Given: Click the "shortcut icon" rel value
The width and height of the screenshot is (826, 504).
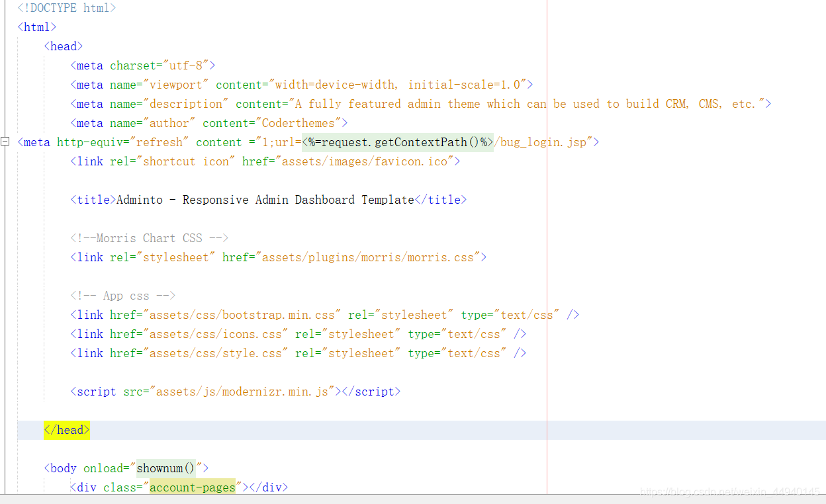Looking at the screenshot, I should point(186,161).
